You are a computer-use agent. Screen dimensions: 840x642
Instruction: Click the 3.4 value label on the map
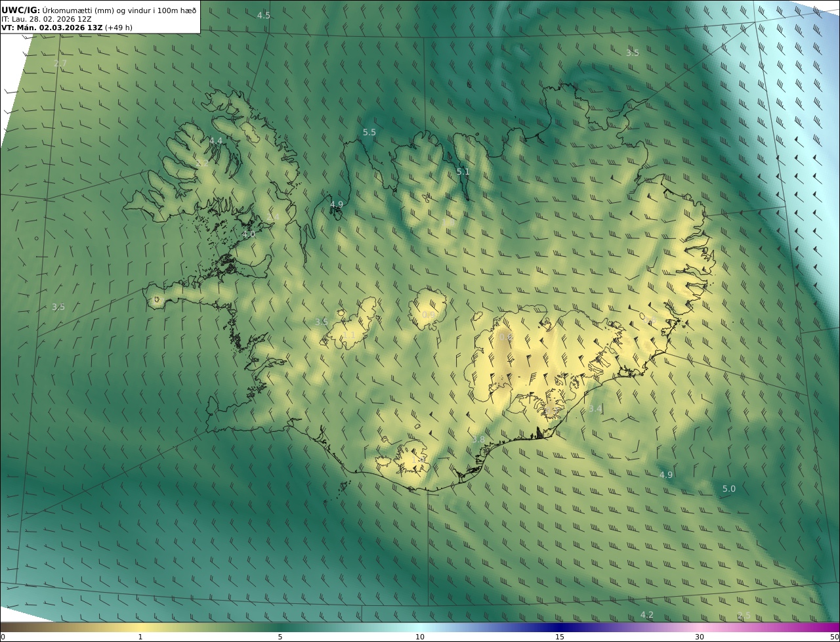pos(595,408)
